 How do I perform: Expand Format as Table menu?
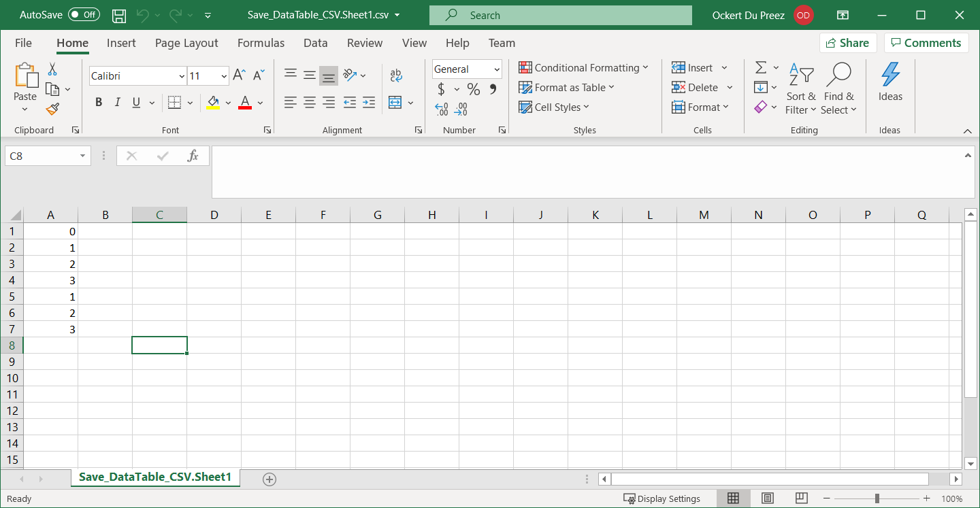(567, 87)
